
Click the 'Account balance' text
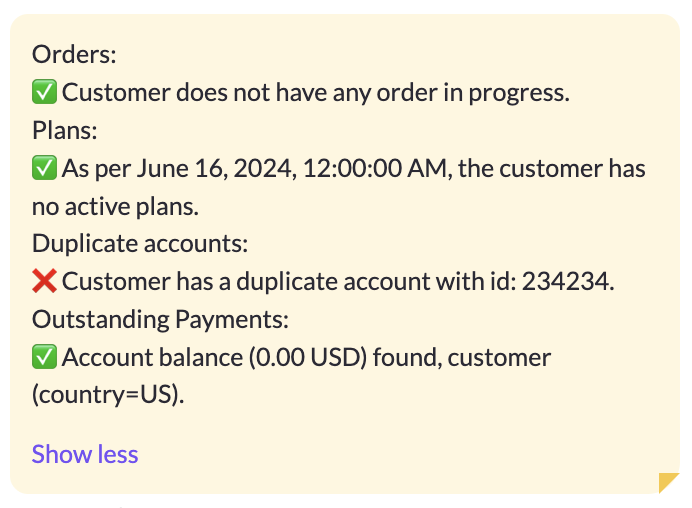152,357
